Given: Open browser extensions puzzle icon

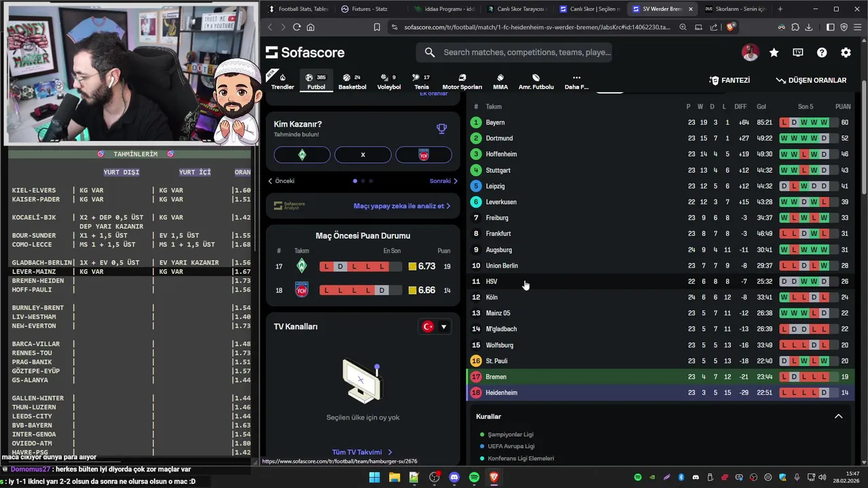Looking at the screenshot, I should point(795,27).
